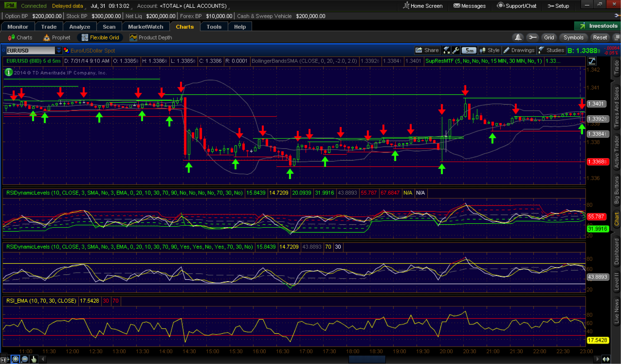Select the Flexible Grid sub-tab
621x364 pixels.
[x=100, y=37]
